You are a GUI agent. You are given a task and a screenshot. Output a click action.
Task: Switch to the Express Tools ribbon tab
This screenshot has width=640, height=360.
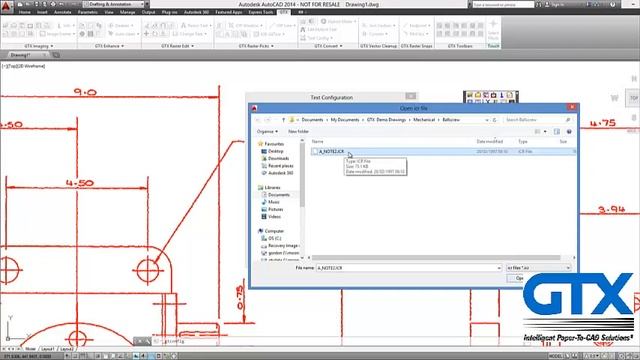point(260,12)
